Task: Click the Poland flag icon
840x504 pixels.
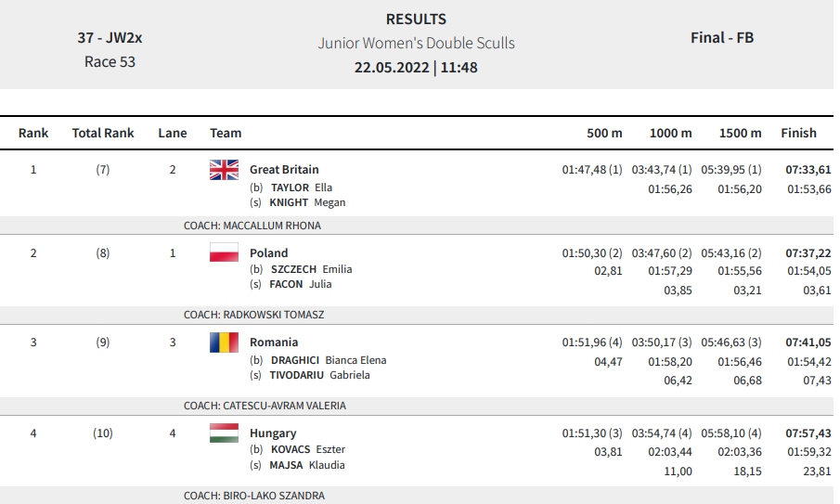Action: tap(224, 252)
